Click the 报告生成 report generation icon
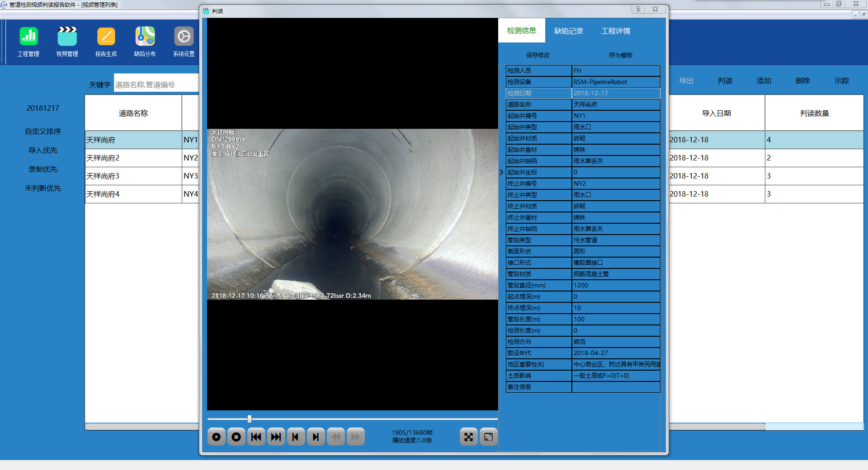Image resolution: width=868 pixels, height=470 pixels. [x=106, y=37]
